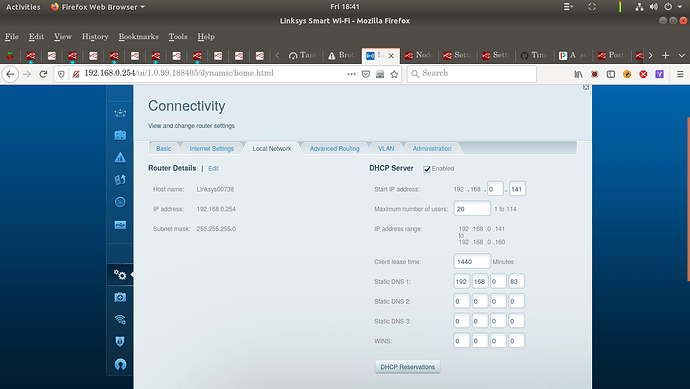The height and width of the screenshot is (389, 690).
Task: Click the red circle X extension icon
Action: [x=643, y=74]
